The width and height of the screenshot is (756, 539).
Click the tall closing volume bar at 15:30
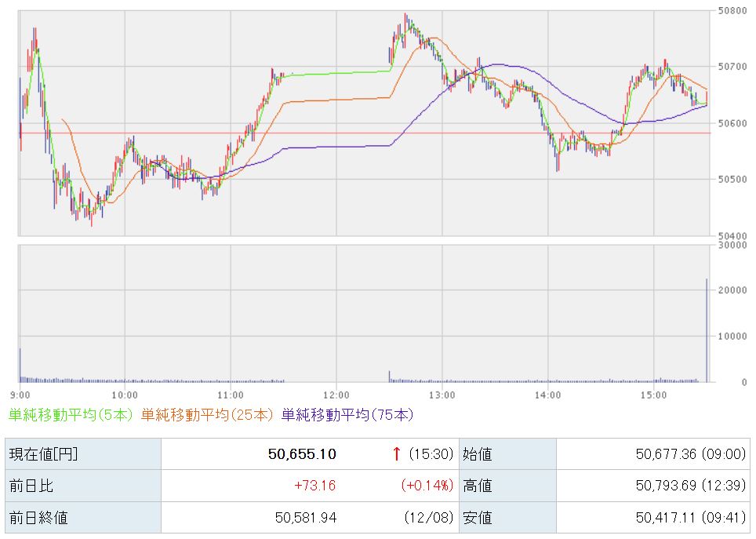(707, 330)
